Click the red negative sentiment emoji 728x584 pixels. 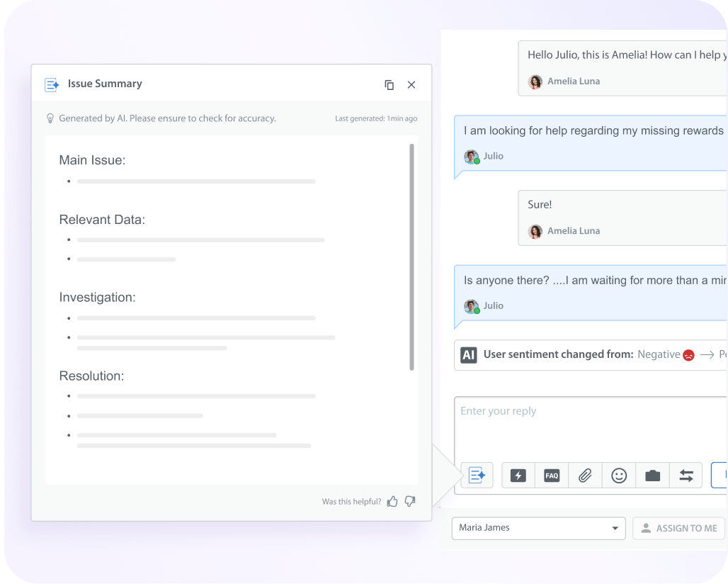tap(688, 355)
